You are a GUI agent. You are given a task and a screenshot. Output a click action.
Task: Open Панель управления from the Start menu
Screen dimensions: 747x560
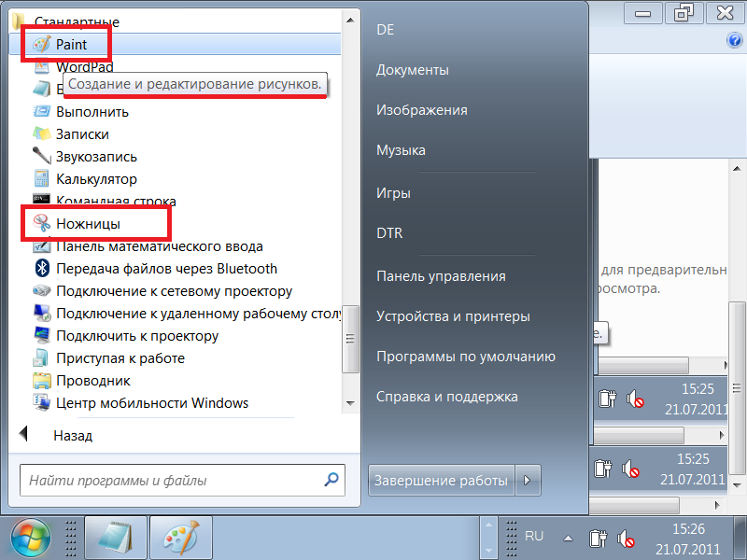click(x=439, y=276)
